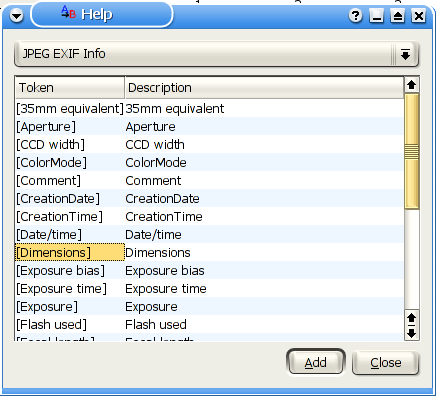Click the CCD width description cell
Screen dimensions: 436x396
click(x=264, y=145)
